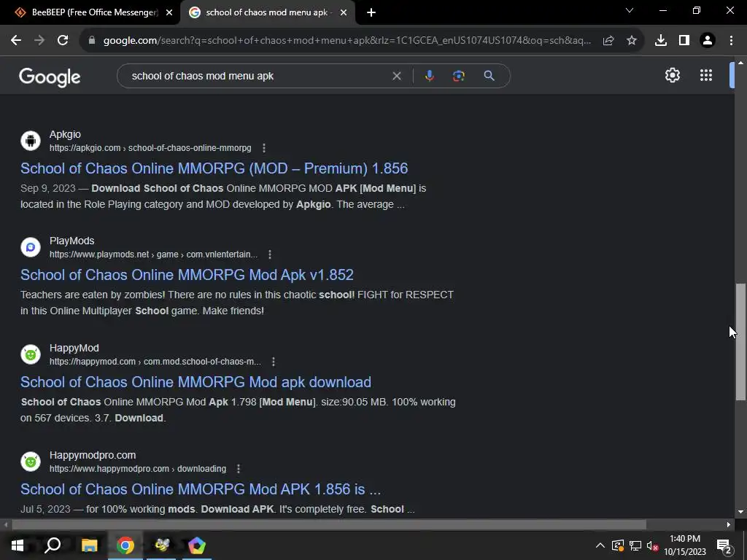Open Google quick settings gear

(672, 75)
